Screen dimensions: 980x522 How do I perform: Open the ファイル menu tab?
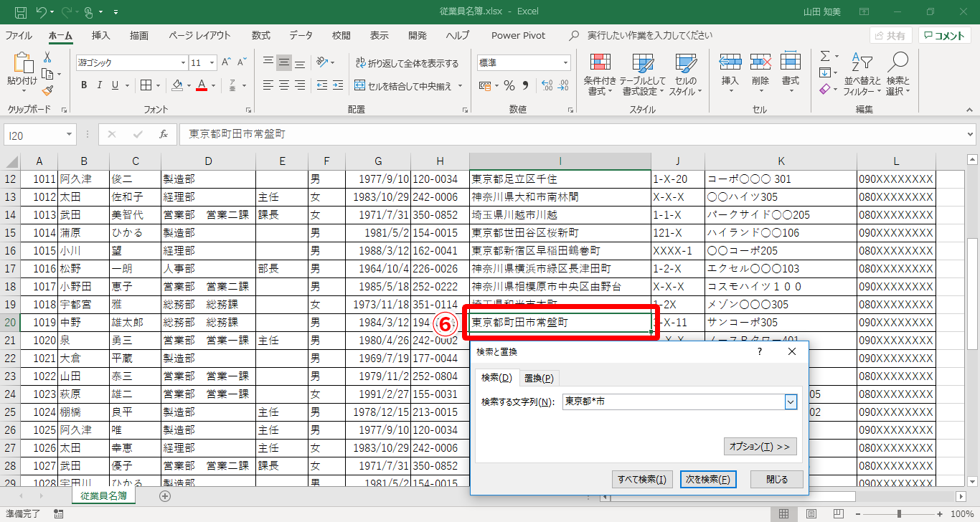[19, 35]
